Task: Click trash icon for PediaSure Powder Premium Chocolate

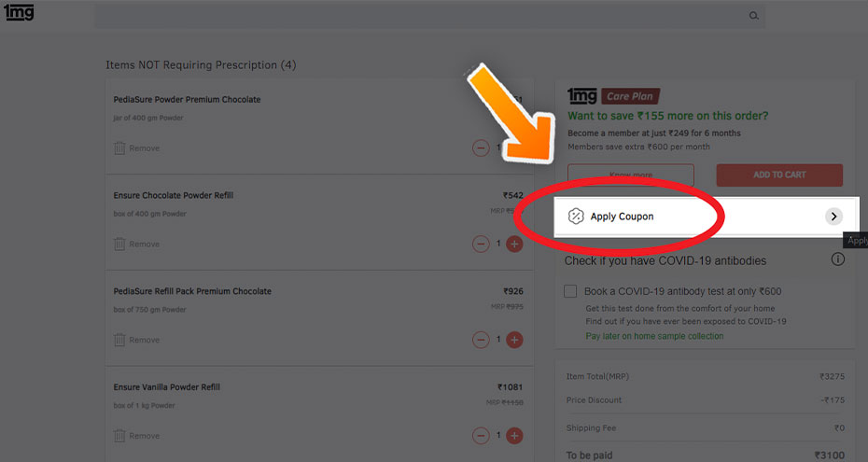Action: coord(119,148)
